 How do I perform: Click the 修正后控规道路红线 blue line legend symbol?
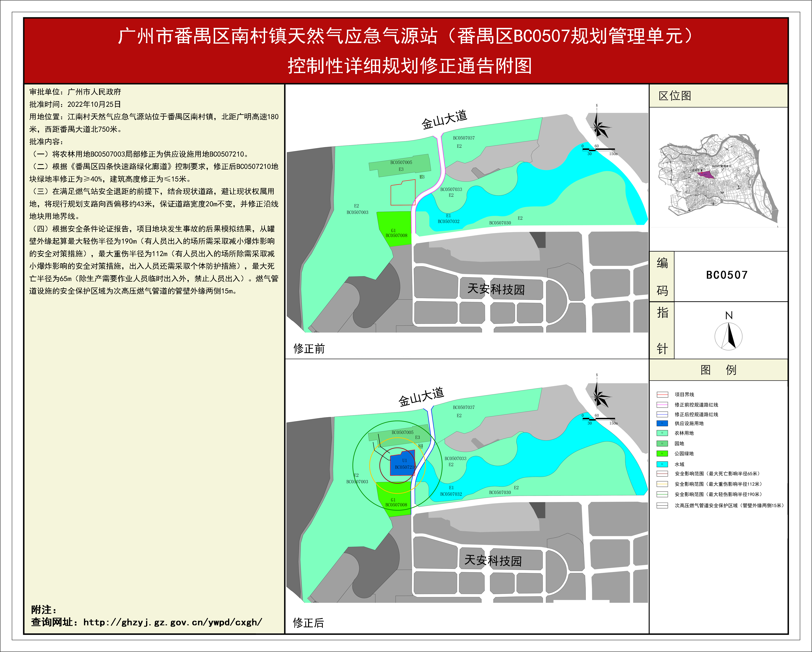pos(662,414)
